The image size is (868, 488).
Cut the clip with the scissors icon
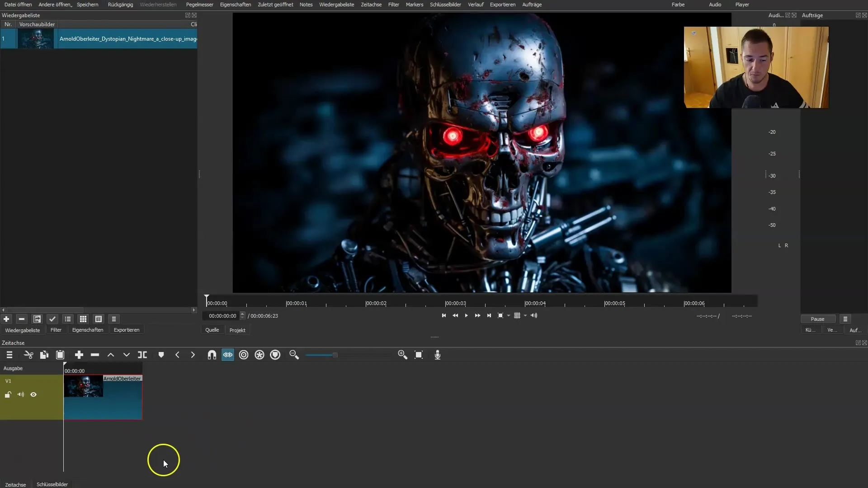point(28,355)
